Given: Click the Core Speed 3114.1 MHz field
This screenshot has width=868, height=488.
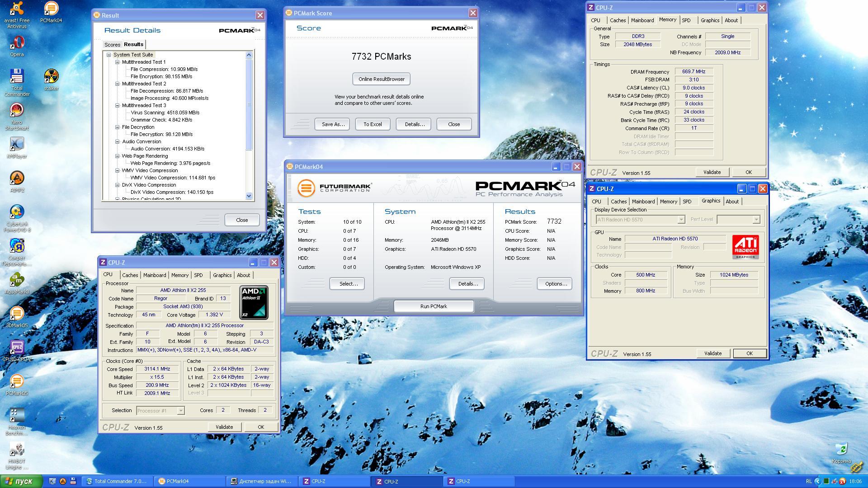Looking at the screenshot, I should [x=157, y=369].
